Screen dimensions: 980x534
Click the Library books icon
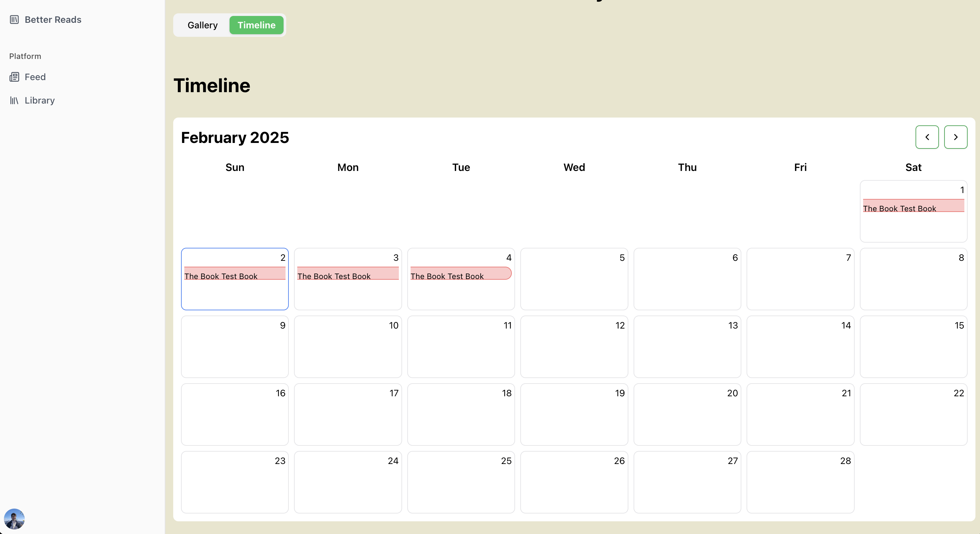click(14, 100)
